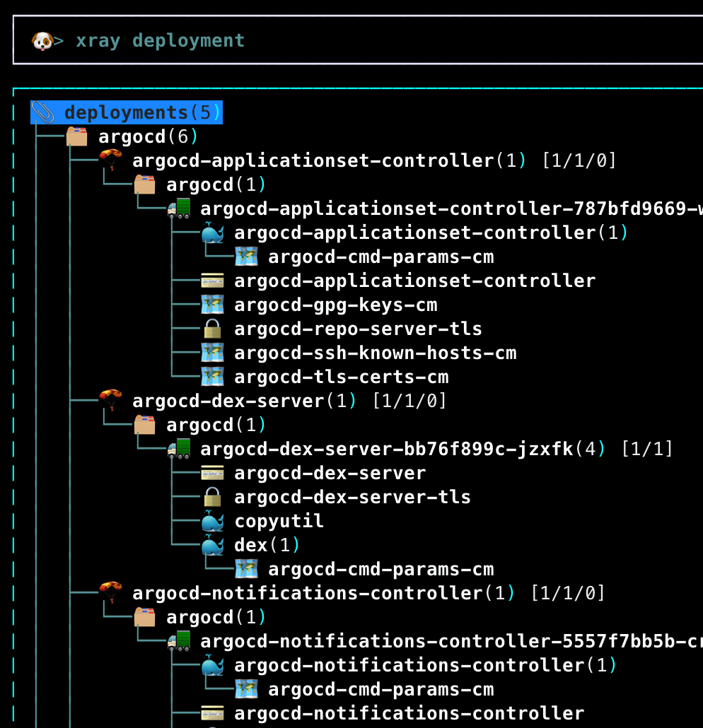Click parachute icon for argocd-applicationset-controller deployment

[110, 160]
